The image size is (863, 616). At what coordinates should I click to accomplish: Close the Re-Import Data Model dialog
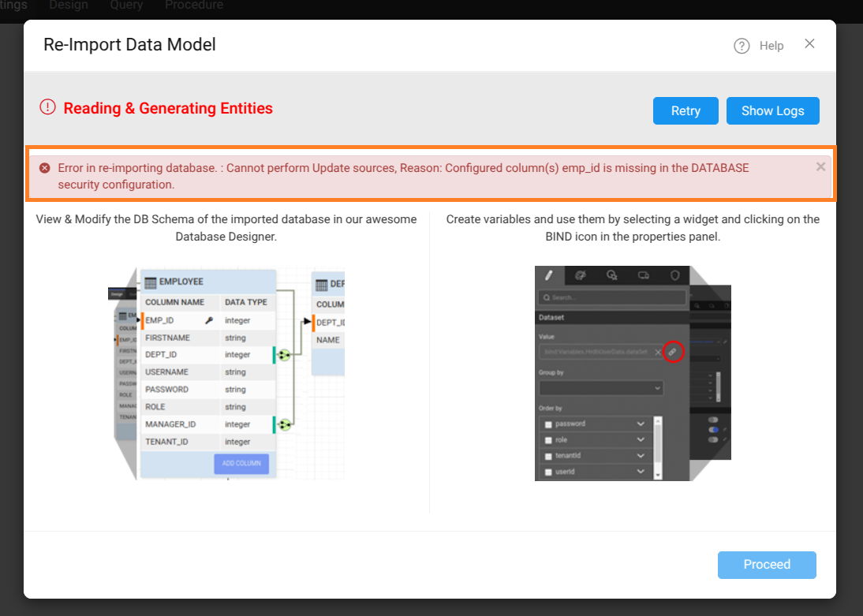(809, 44)
